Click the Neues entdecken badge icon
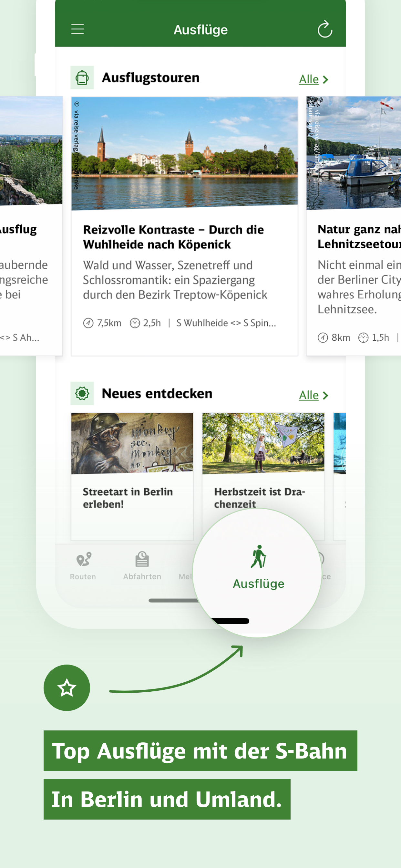The image size is (401, 868). 82,393
